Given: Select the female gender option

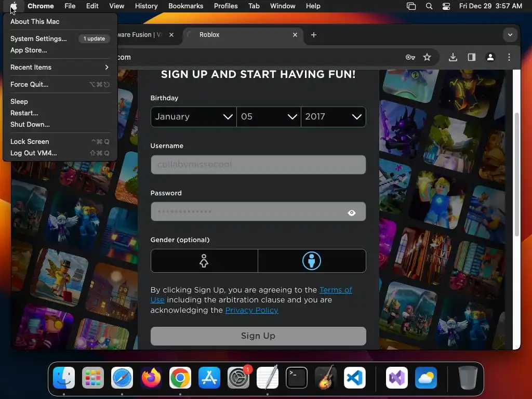Looking at the screenshot, I should tap(204, 261).
